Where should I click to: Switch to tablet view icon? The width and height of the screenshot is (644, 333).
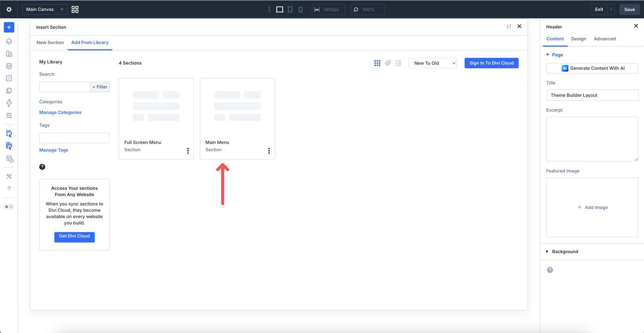[x=290, y=9]
